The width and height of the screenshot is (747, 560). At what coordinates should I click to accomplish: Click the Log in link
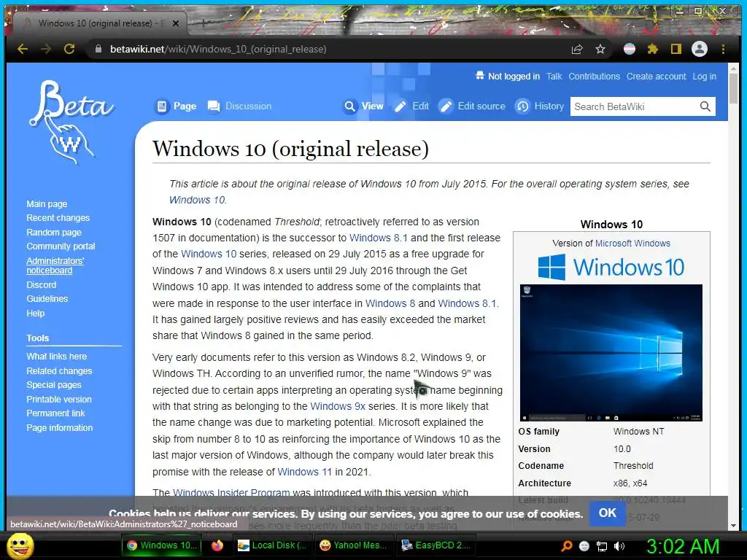[704, 76]
